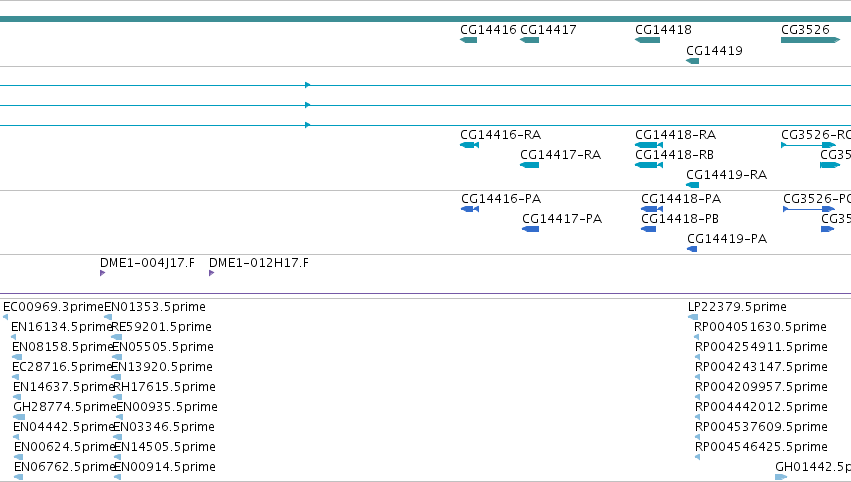Click the transcript glyph under CG14418-RA
This screenshot has width=851, height=482.
pos(649,145)
